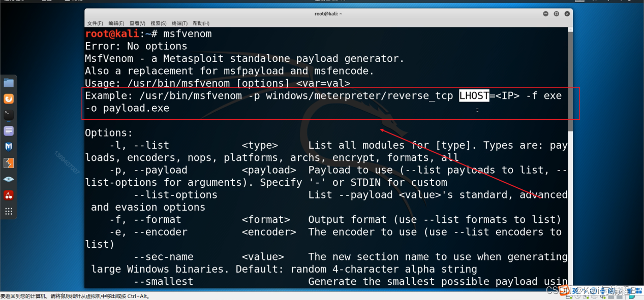Click the '--list-options' text
Screen dimensions: 644x300
(175, 195)
